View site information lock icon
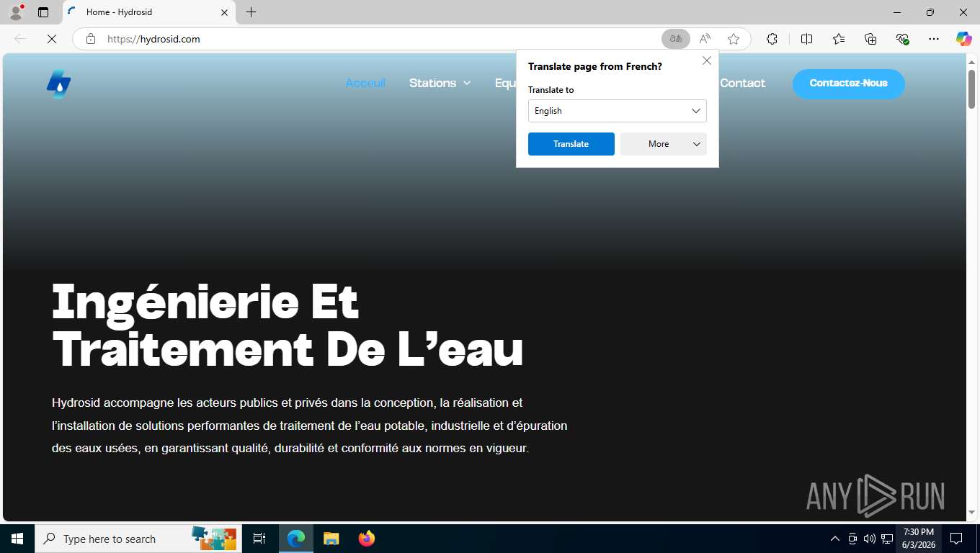 tap(91, 39)
